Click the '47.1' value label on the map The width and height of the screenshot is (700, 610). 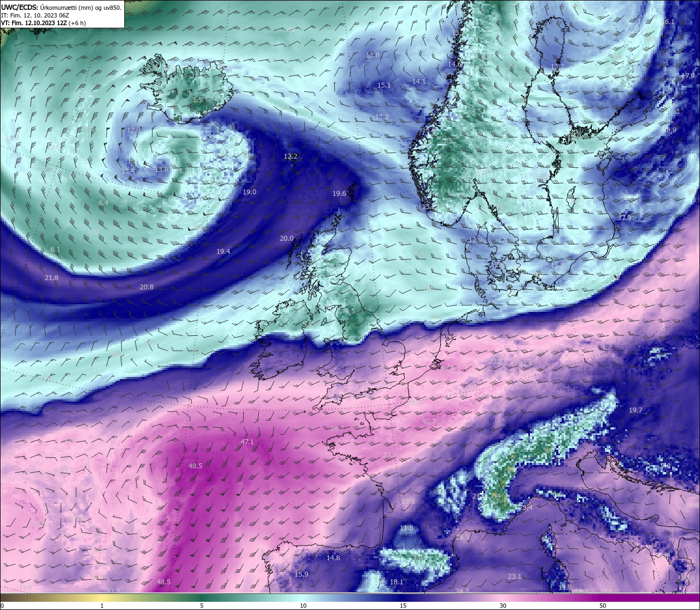[247, 442]
